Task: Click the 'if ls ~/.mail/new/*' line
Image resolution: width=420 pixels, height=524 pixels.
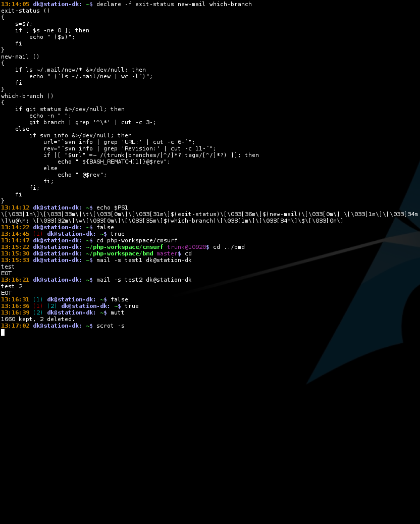Action: [x=81, y=70]
